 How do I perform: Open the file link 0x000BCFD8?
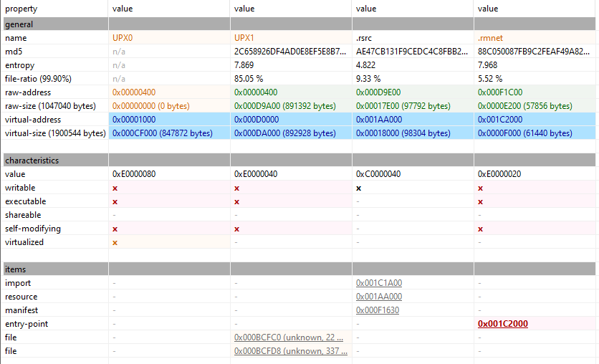click(x=289, y=351)
